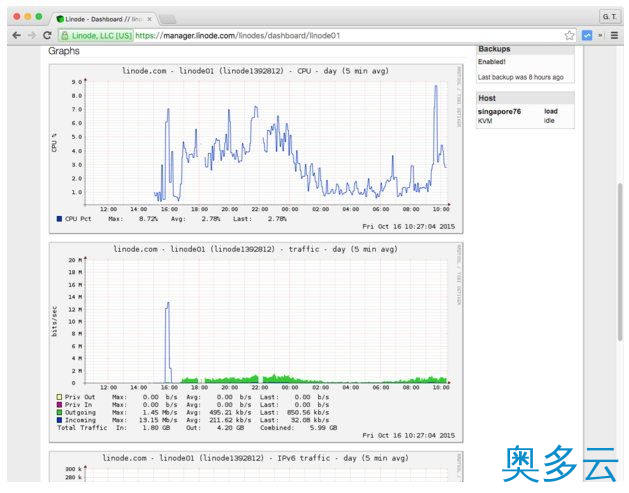Click the Backups panel heading
This screenshot has width=629, height=493.
(494, 49)
